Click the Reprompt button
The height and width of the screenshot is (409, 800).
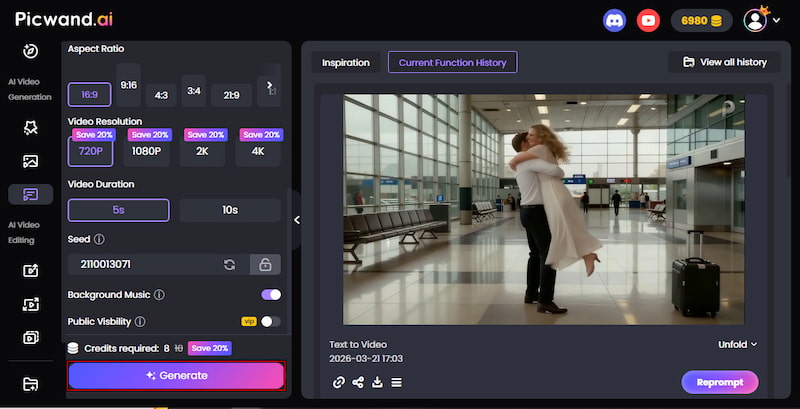(x=720, y=382)
